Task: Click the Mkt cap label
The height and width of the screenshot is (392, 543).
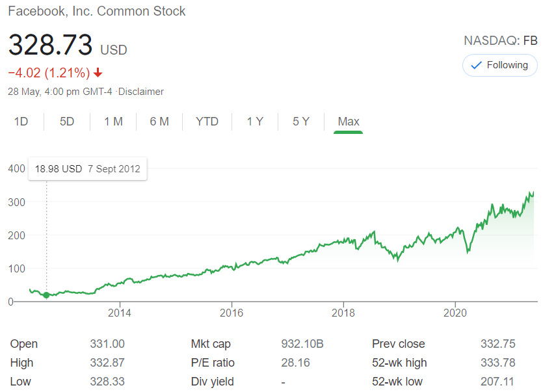Action: [x=211, y=344]
